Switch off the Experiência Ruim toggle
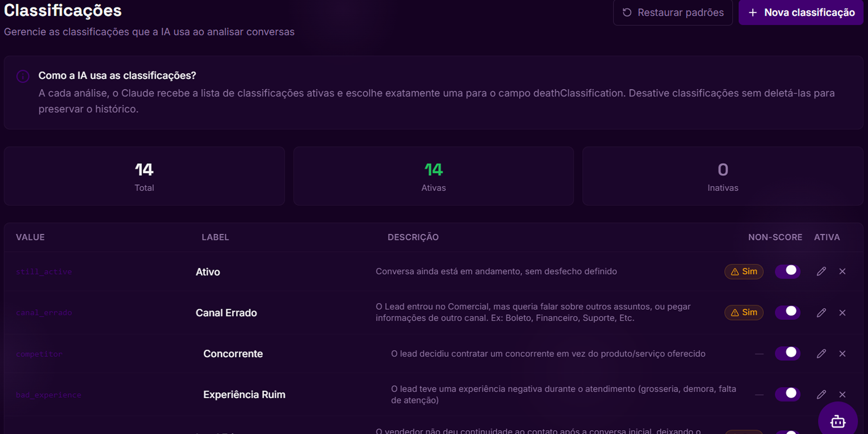The height and width of the screenshot is (434, 868). pos(788,394)
